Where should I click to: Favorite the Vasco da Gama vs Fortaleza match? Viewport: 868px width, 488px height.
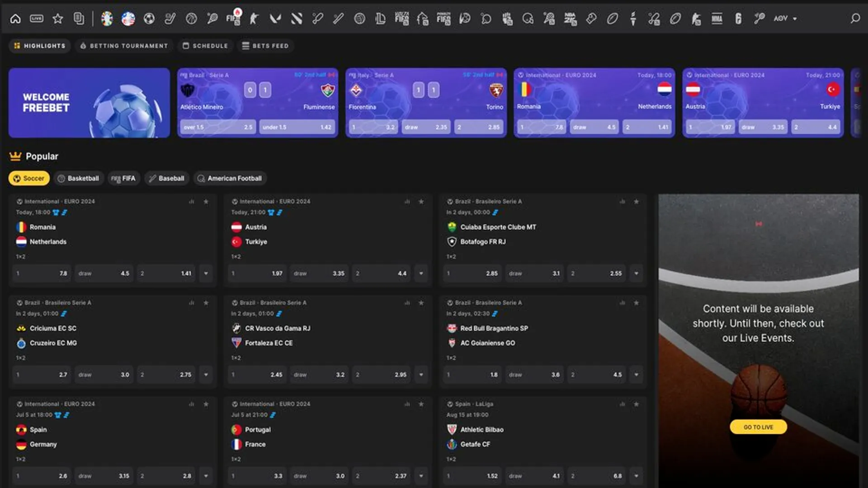pyautogui.click(x=421, y=303)
